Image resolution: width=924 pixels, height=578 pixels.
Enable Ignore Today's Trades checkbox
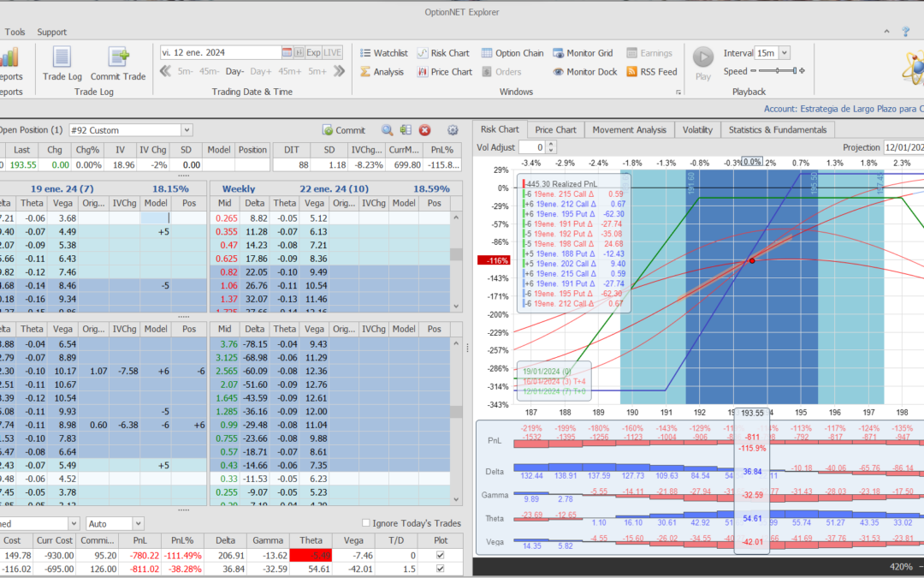[x=366, y=523]
